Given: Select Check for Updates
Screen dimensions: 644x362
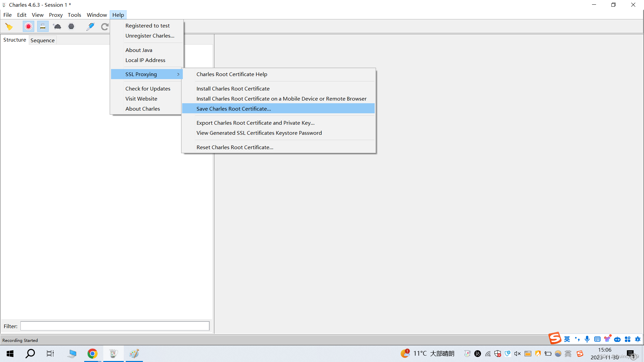Looking at the screenshot, I should pos(148,88).
